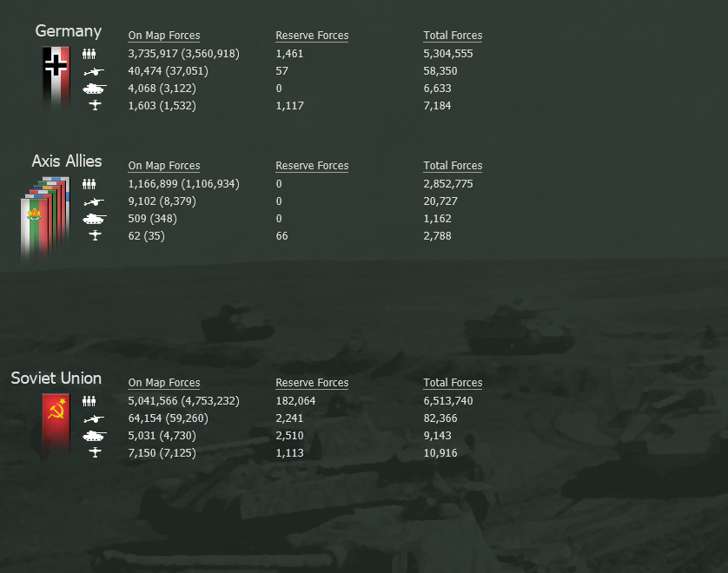Select Germany total 7,184
Screen dimensions: 728x573
(x=437, y=106)
